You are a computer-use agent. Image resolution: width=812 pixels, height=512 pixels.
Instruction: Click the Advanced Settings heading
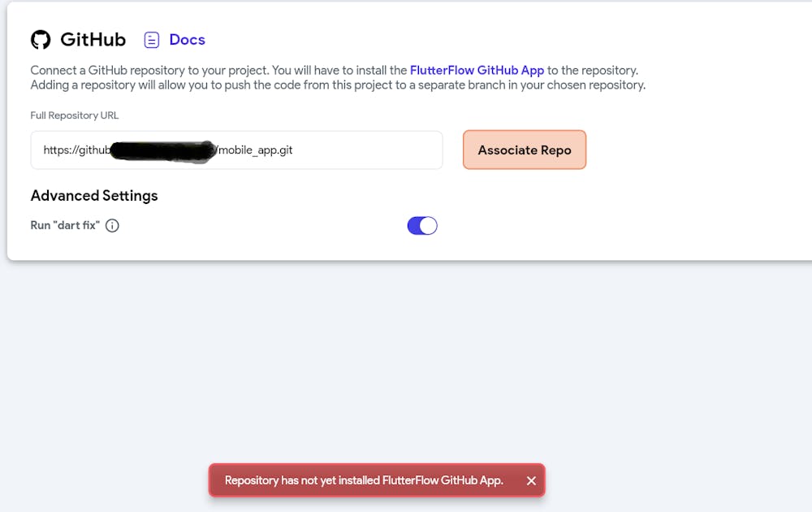(94, 196)
